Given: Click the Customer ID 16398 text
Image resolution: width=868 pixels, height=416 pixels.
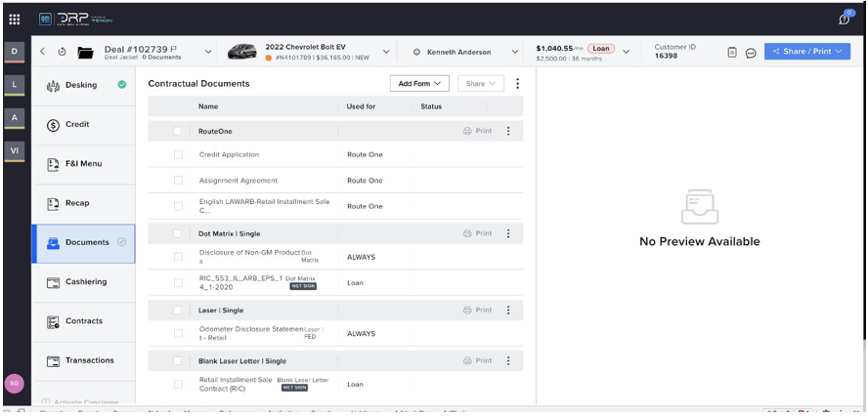Looking at the screenshot, I should (674, 52).
